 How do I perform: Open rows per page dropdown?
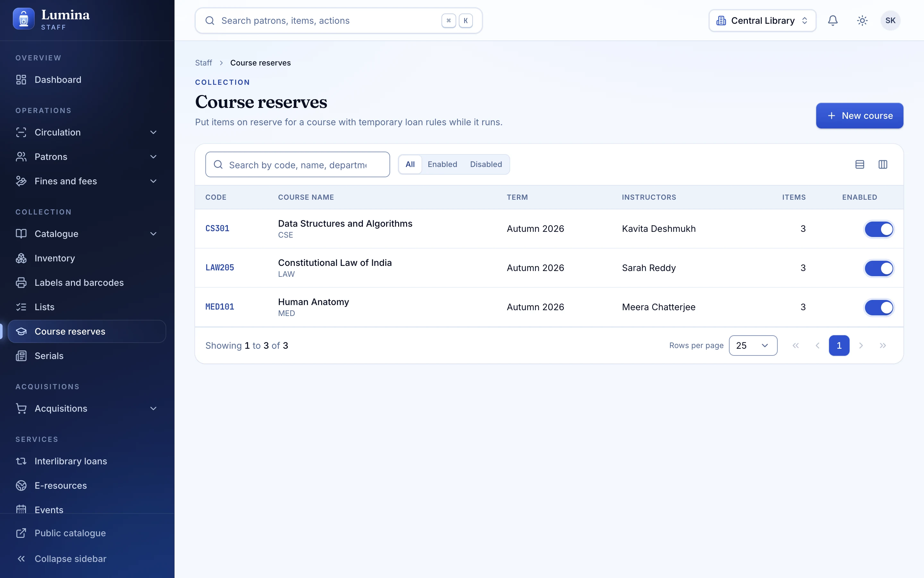pos(753,346)
